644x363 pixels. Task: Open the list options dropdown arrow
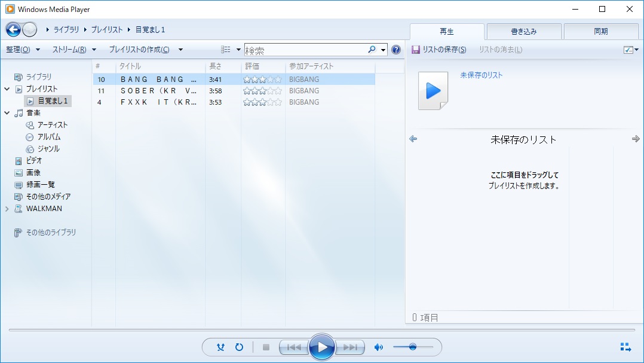tap(637, 50)
